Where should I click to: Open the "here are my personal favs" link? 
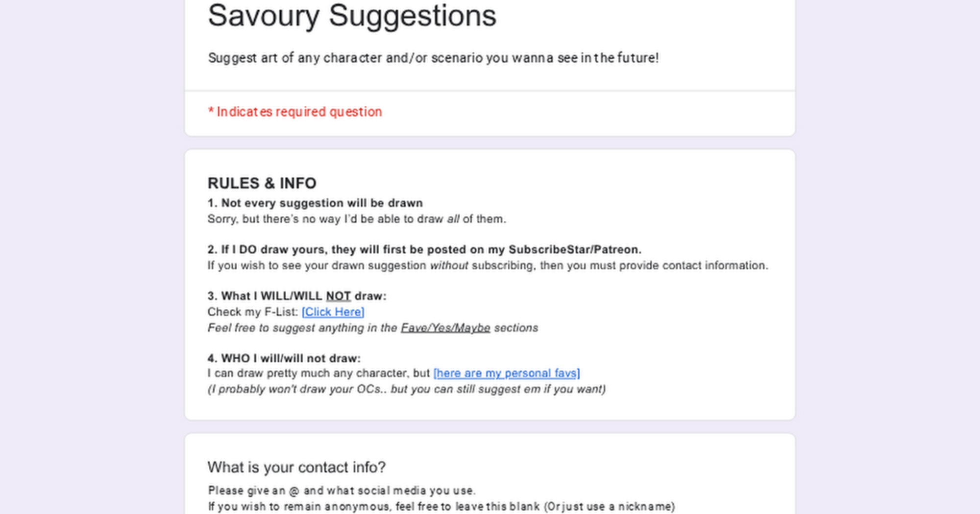pyautogui.click(x=507, y=373)
